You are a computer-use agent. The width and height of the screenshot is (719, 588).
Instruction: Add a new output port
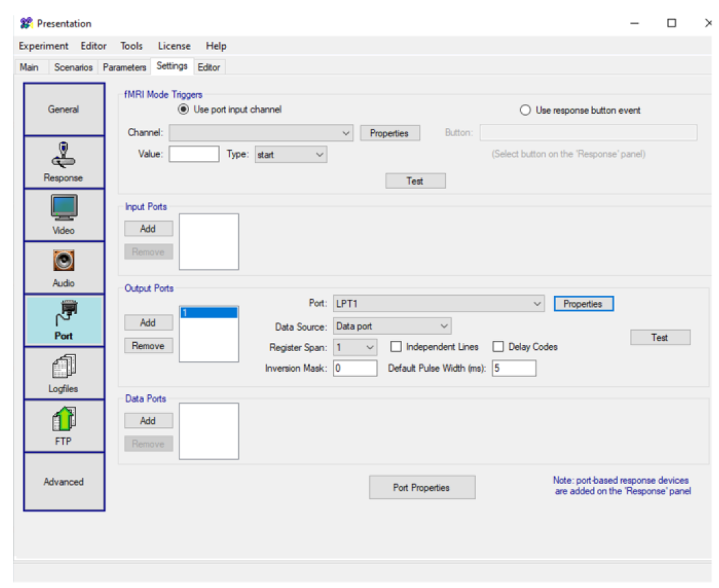148,322
